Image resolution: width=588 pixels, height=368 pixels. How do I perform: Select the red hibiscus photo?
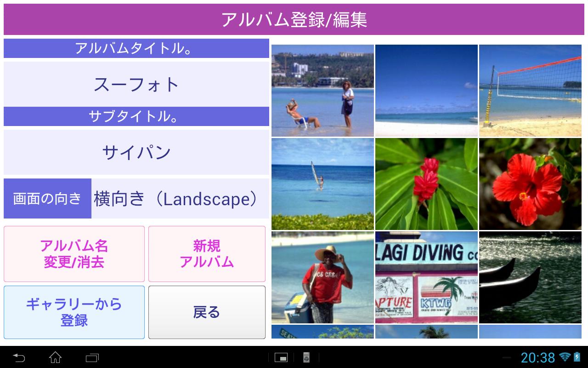[530, 184]
